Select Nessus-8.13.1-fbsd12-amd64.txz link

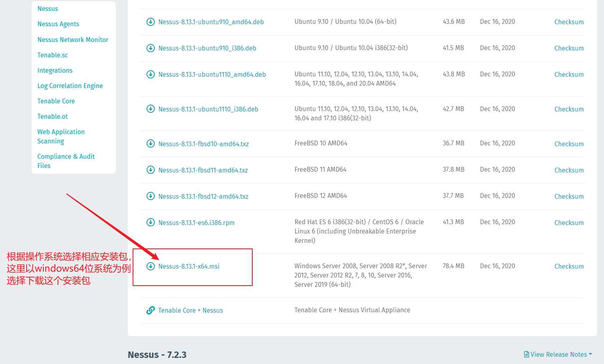coord(203,196)
